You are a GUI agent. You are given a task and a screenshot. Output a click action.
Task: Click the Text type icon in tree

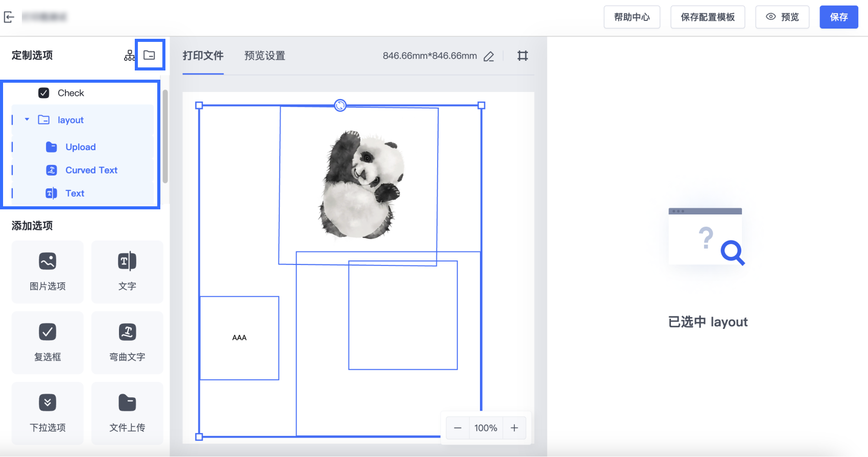[52, 193]
